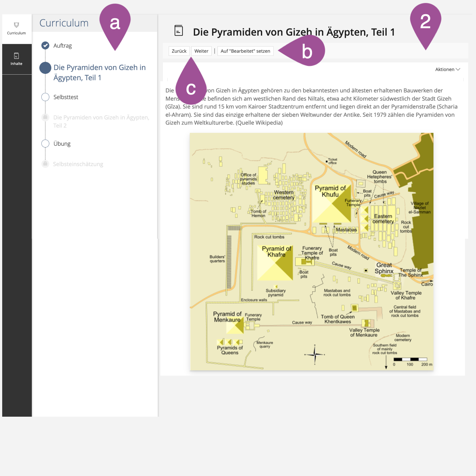Open the Selbsttest step in curriculum
476x476 pixels.
66,97
